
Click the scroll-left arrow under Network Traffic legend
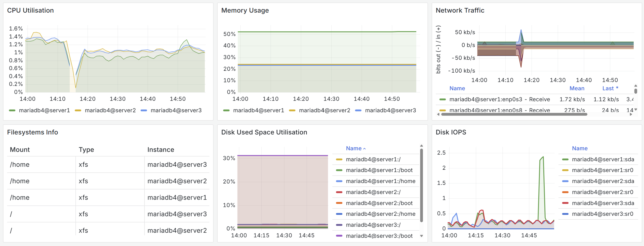[438, 114]
